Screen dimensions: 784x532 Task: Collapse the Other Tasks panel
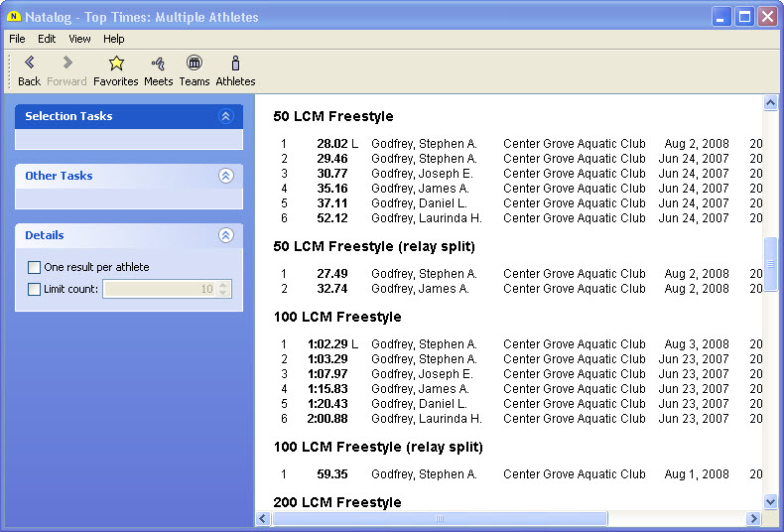pos(225,176)
